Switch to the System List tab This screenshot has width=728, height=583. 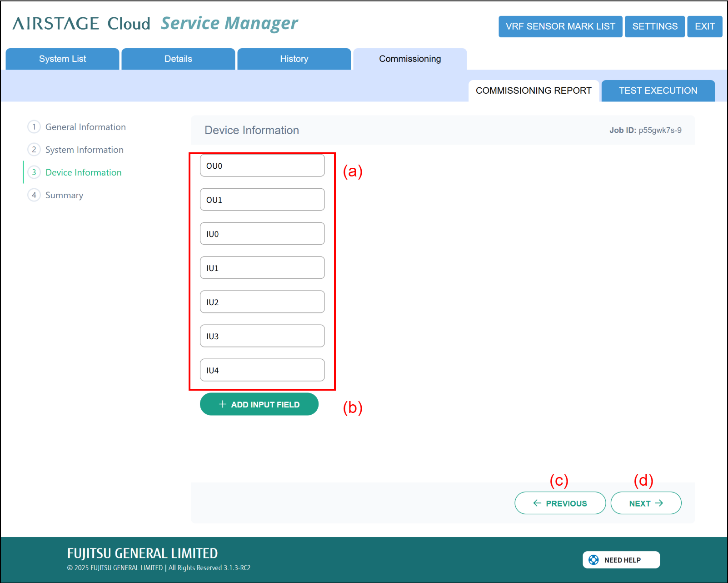pyautogui.click(x=62, y=59)
